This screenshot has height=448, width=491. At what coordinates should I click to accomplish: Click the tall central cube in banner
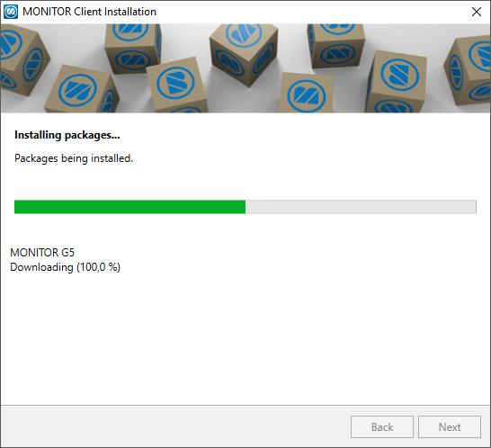pos(244,53)
